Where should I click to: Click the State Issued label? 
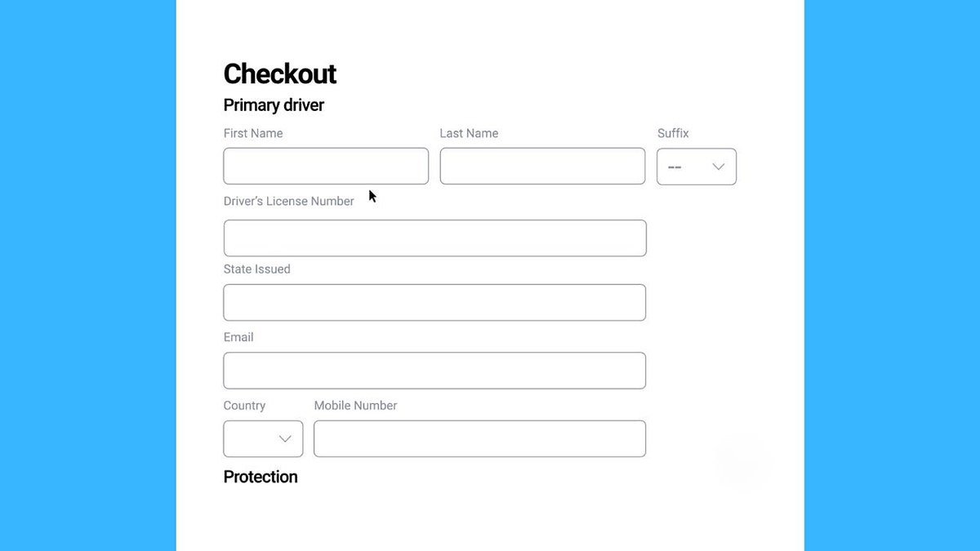(x=257, y=269)
